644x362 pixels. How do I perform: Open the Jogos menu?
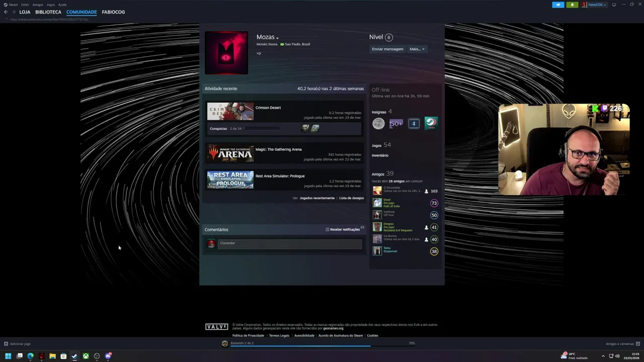pyautogui.click(x=51, y=5)
